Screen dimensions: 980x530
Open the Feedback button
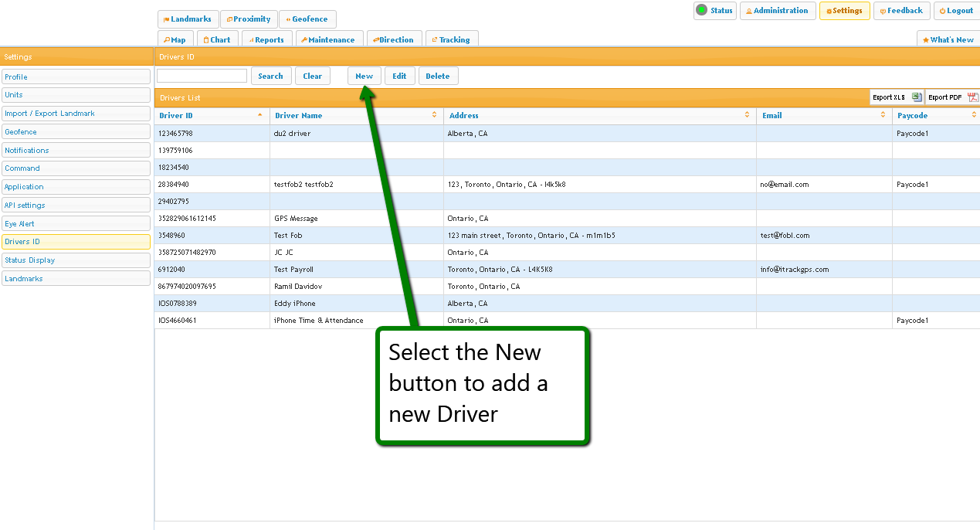click(901, 11)
